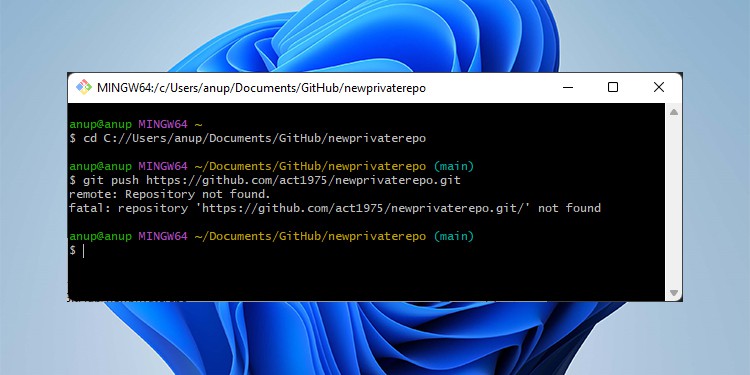Click the last (main) branch indicator

(454, 236)
